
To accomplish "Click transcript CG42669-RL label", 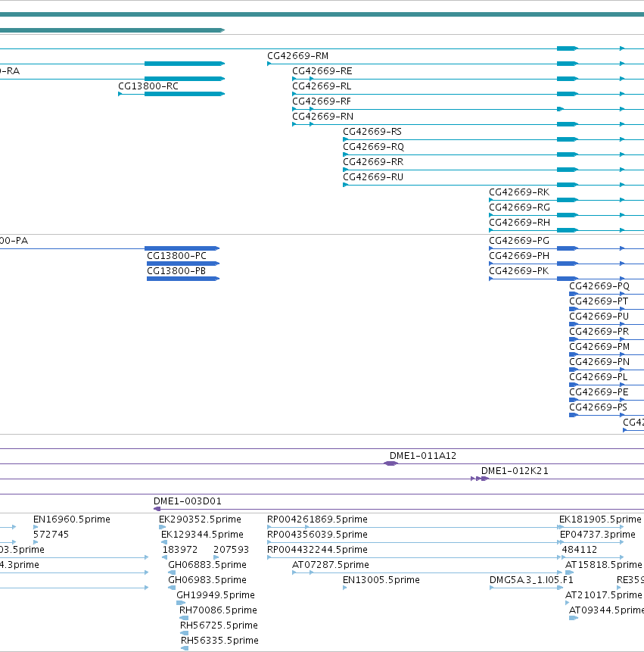I will 322,86.
